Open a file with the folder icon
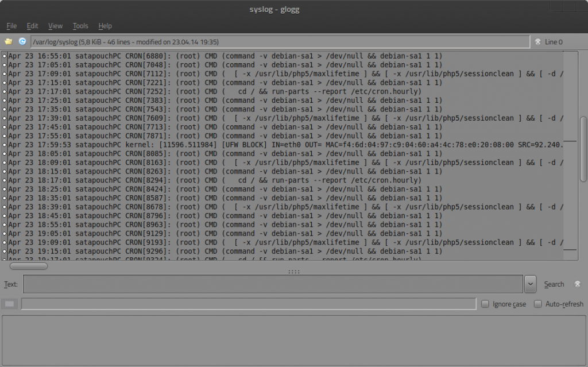The width and height of the screenshot is (588, 367). coord(8,42)
